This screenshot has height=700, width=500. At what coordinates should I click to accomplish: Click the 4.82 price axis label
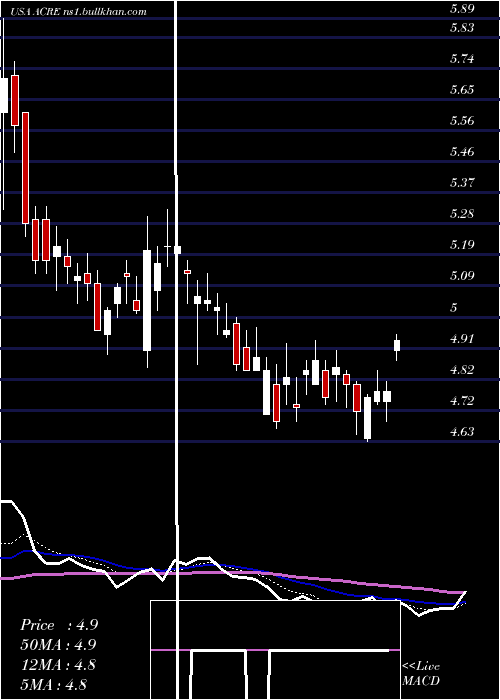point(462,370)
